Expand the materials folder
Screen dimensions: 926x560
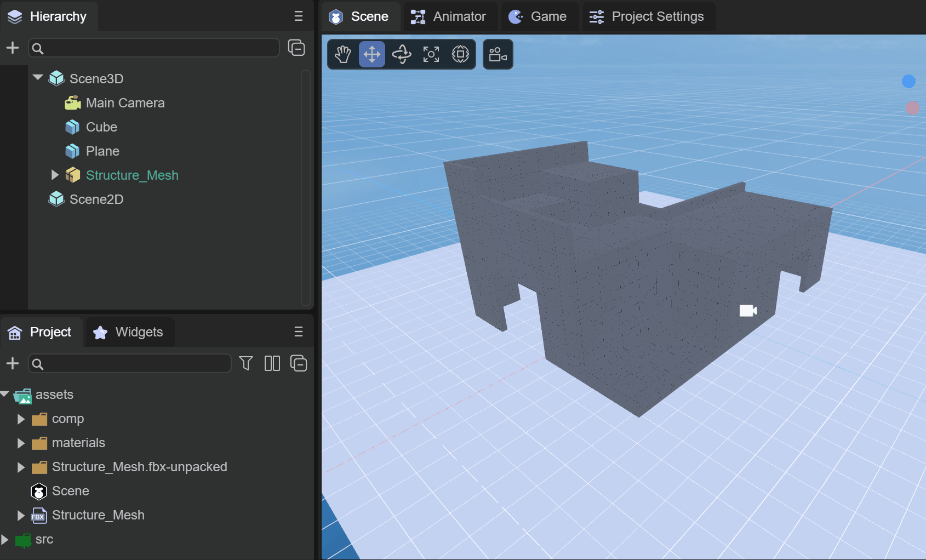pyautogui.click(x=21, y=443)
